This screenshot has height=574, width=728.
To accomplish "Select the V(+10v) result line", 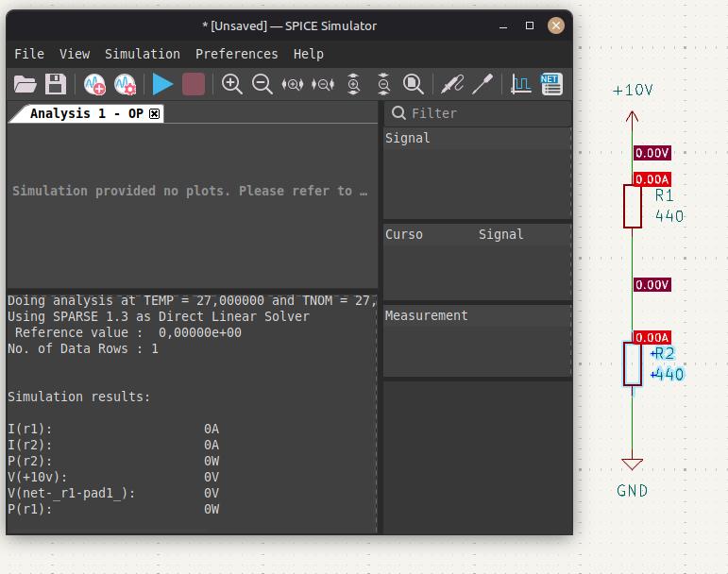I will pos(113,477).
